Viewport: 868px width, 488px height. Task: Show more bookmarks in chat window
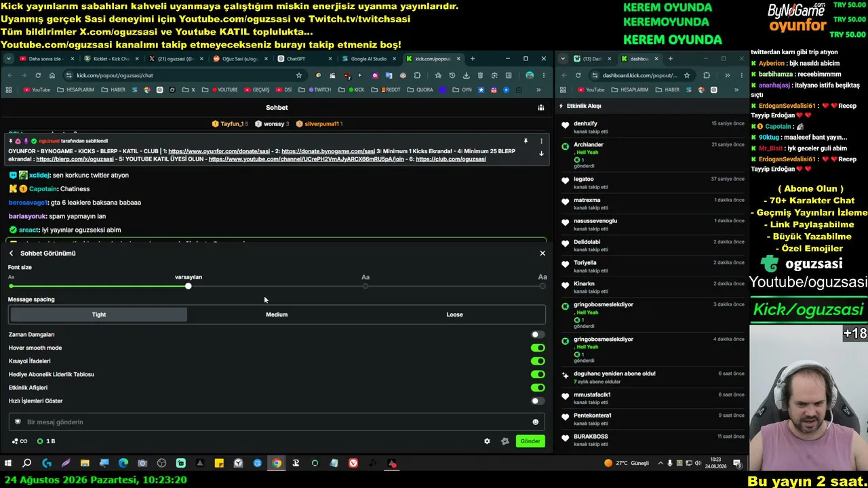coord(538,89)
